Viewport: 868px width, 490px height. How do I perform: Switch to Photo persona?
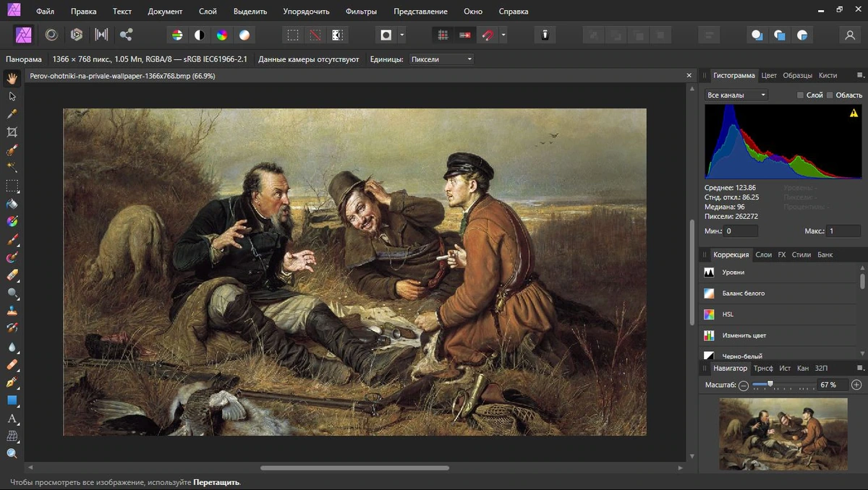tap(23, 34)
